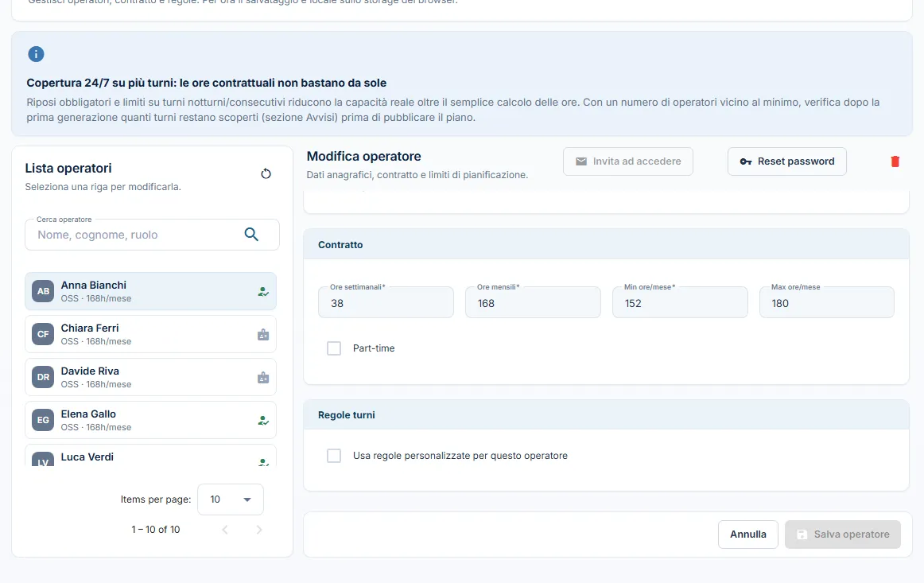This screenshot has width=924, height=583.
Task: Delete operator using the red trash icon
Action: click(x=895, y=161)
